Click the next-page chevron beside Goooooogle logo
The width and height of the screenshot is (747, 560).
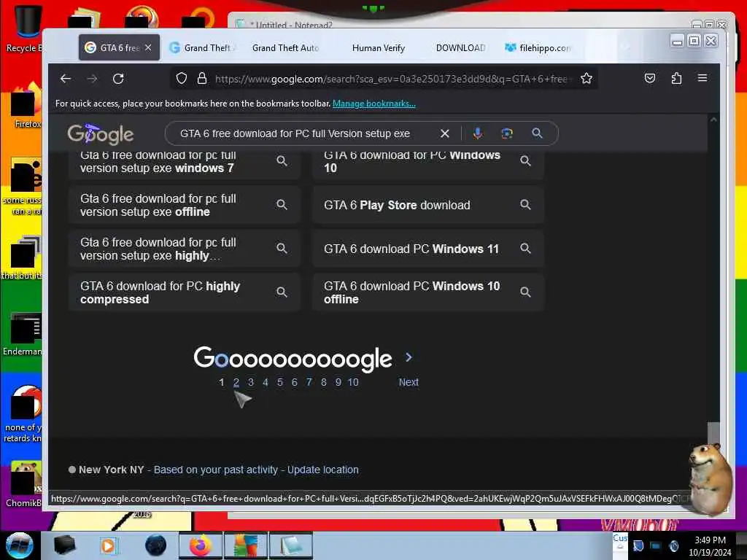[409, 357]
